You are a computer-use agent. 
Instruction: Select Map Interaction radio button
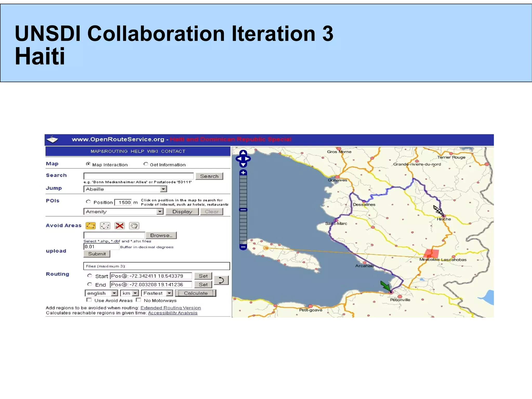[x=88, y=164]
